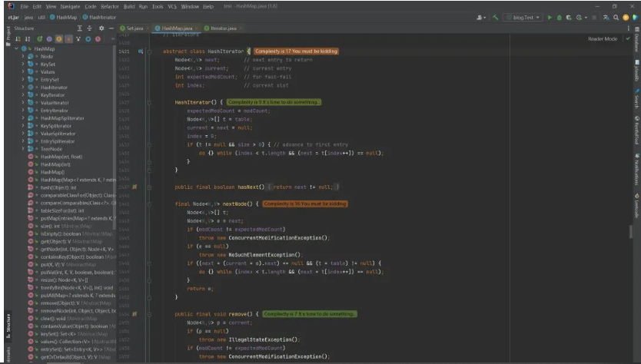Toggle Sort by Visibility in Structure
Viewport: 641px width, 364px height.
coord(18,39)
